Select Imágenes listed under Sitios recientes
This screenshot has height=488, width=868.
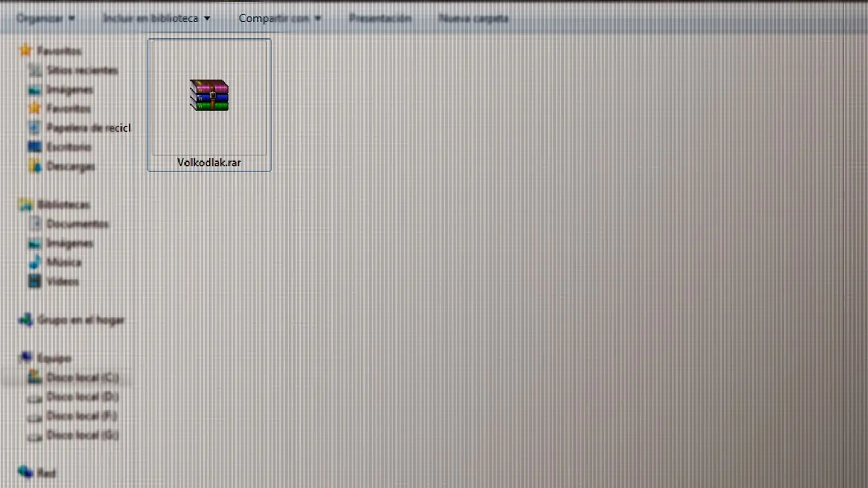pos(69,89)
